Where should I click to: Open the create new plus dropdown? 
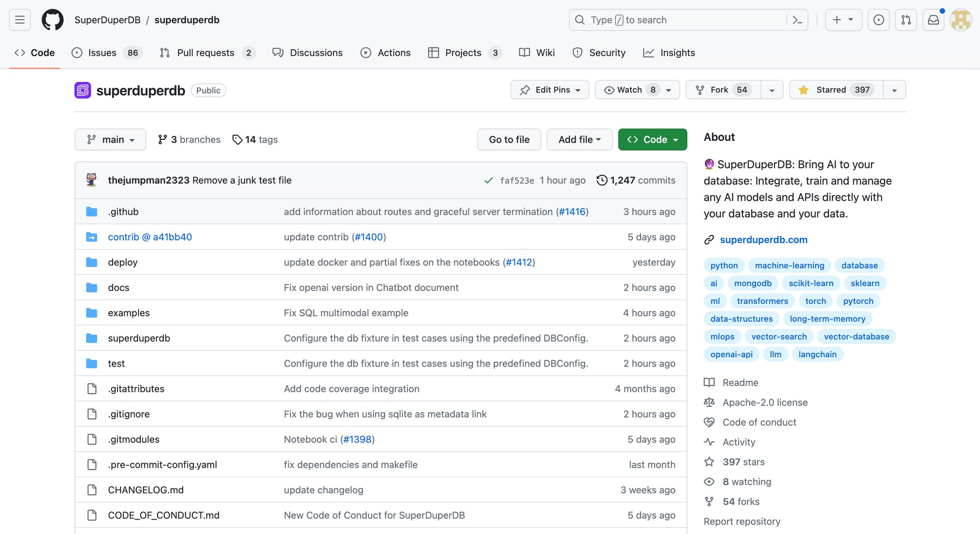pos(844,20)
